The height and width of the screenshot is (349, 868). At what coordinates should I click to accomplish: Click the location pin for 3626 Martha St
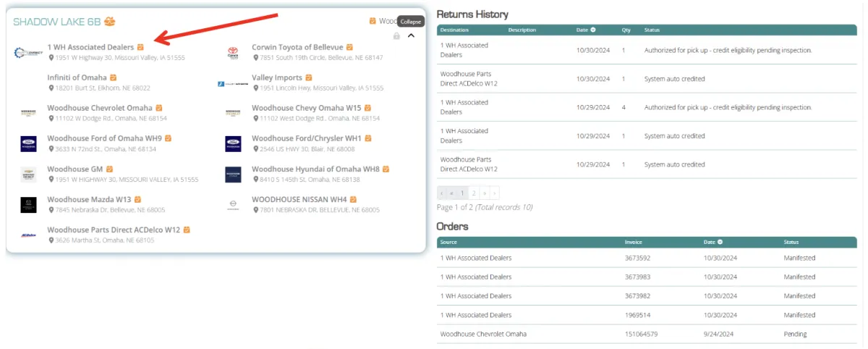click(51, 240)
